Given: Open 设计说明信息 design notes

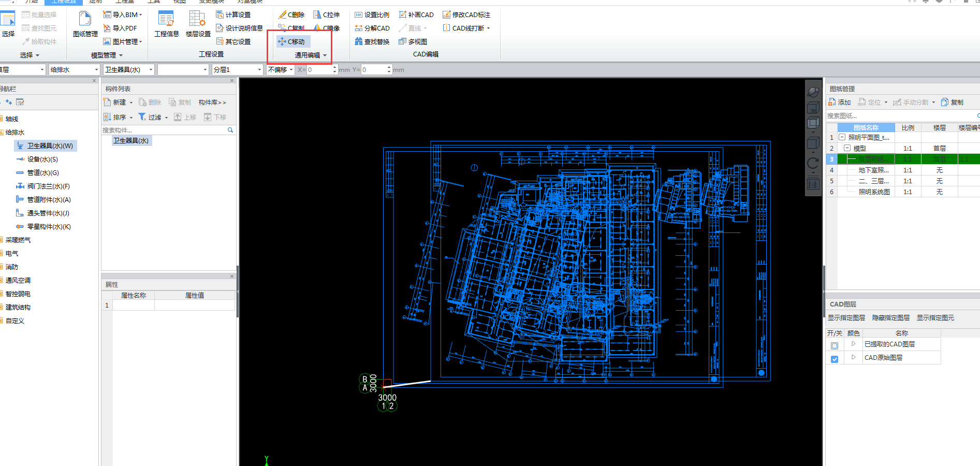Looking at the screenshot, I should 239,28.
